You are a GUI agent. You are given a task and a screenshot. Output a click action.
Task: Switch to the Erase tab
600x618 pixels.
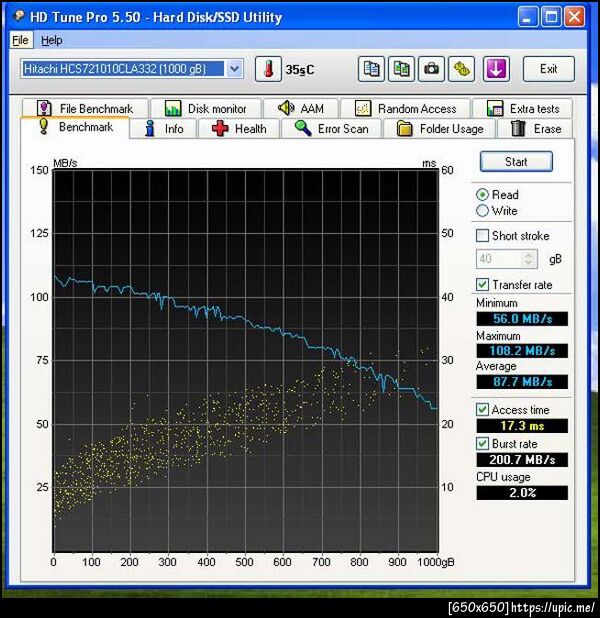tap(535, 129)
